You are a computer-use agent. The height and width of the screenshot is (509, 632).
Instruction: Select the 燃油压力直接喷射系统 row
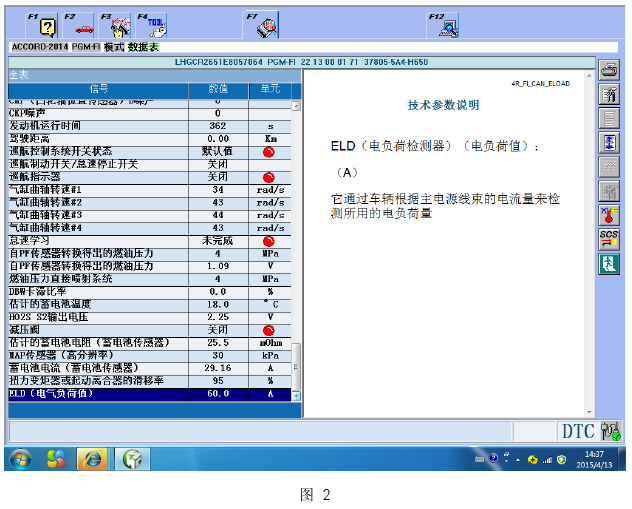click(150, 279)
